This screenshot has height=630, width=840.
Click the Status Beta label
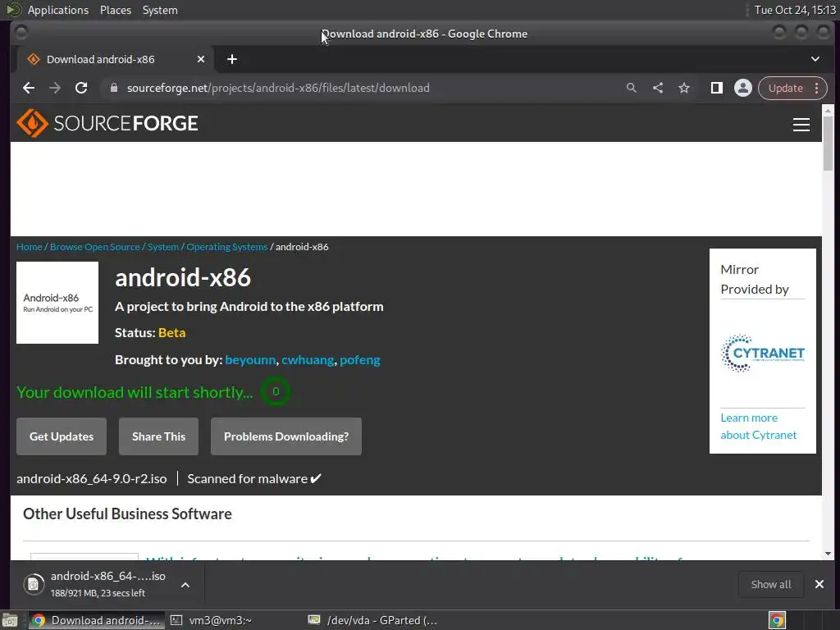(x=150, y=333)
